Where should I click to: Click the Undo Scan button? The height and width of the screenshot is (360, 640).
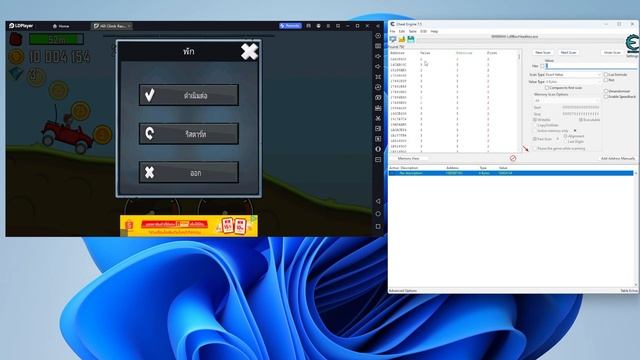coord(612,52)
